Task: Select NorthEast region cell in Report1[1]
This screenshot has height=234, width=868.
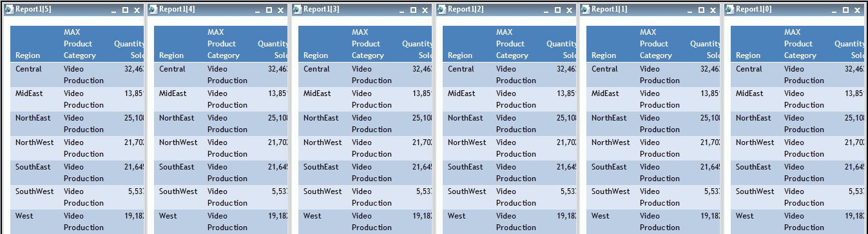Action: (609, 118)
